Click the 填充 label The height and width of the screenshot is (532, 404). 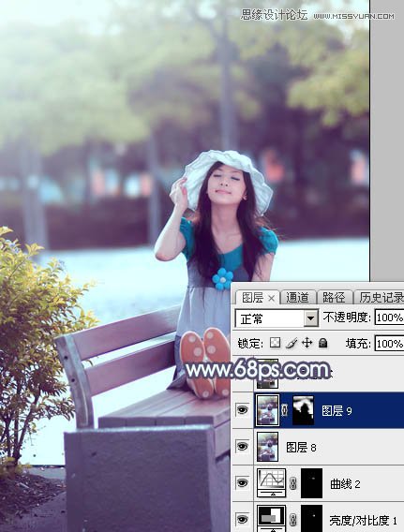pos(358,344)
